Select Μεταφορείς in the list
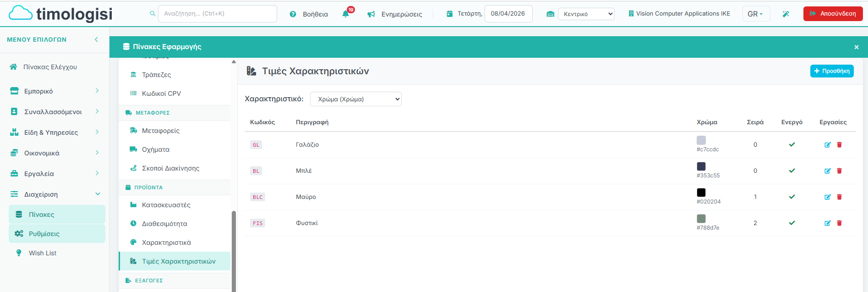This screenshot has width=868, height=292. tap(175, 131)
